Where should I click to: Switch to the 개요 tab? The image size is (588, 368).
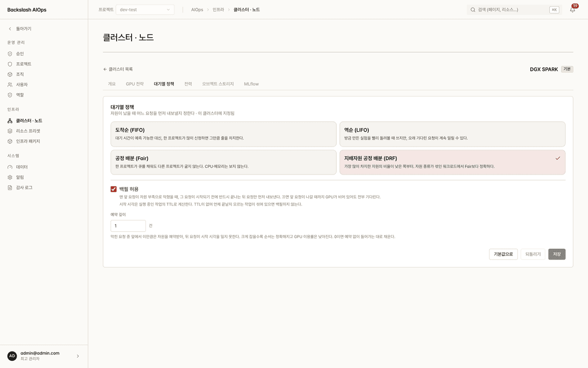tap(112, 84)
